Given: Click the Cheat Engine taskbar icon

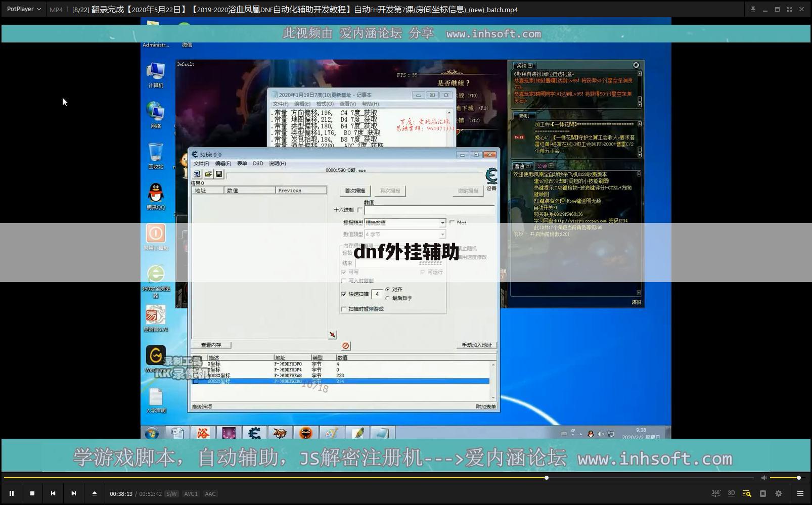Looking at the screenshot, I should point(254,433).
